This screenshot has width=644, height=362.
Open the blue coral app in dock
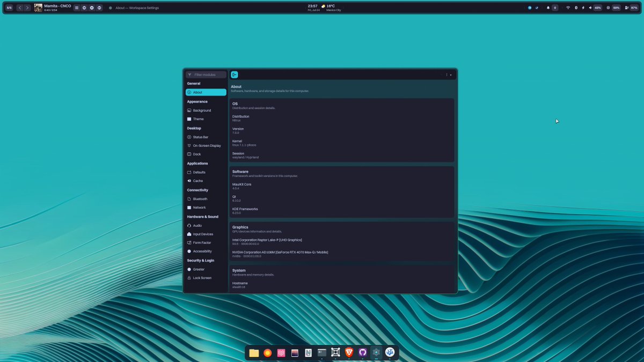(390, 352)
